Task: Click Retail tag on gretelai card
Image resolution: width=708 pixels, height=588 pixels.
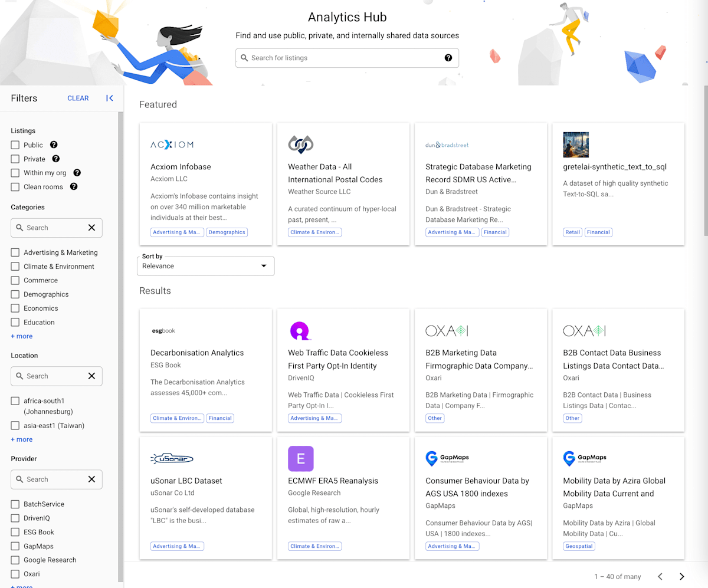Action: coord(572,232)
